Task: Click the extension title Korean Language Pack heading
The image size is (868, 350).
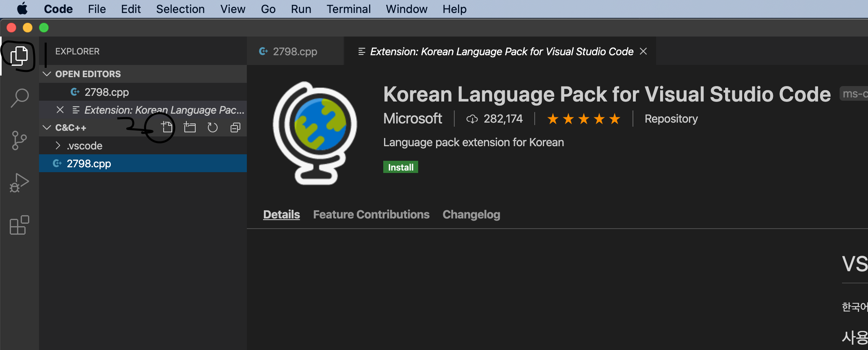Action: coord(607,94)
